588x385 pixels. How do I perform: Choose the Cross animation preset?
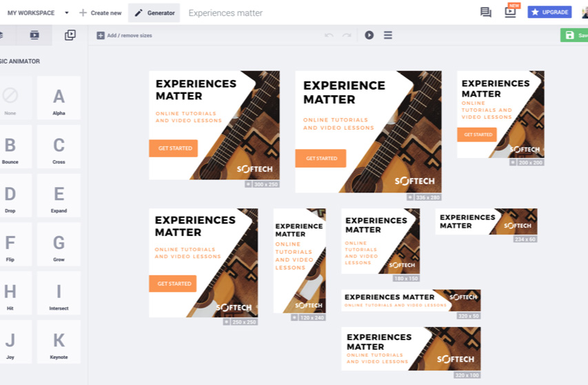click(x=59, y=147)
